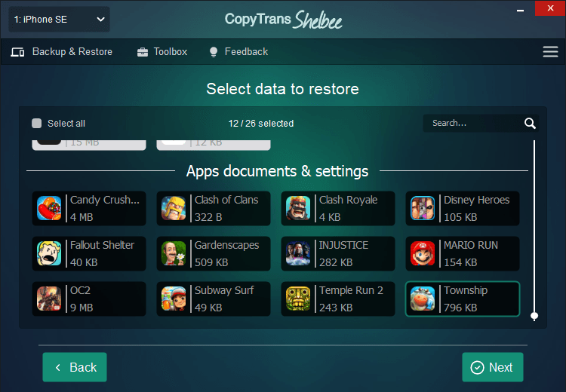Viewport: 566px width, 392px height.
Task: Open the Feedback tab
Action: pos(239,51)
